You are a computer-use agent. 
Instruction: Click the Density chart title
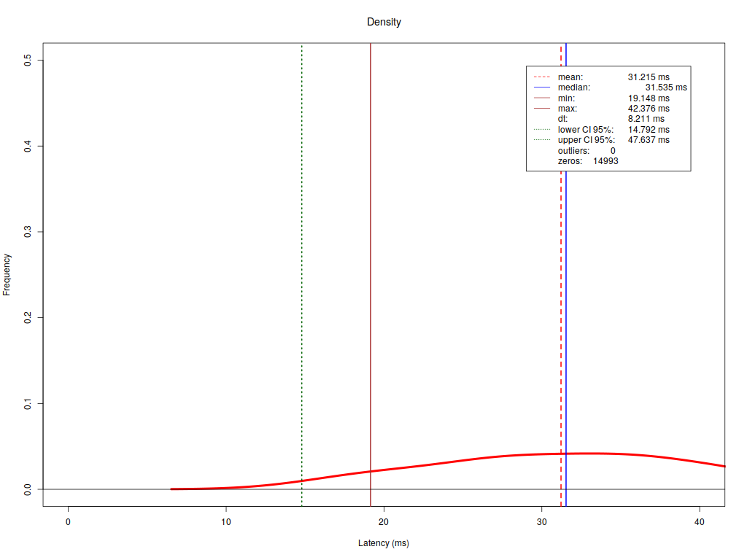tap(384, 22)
